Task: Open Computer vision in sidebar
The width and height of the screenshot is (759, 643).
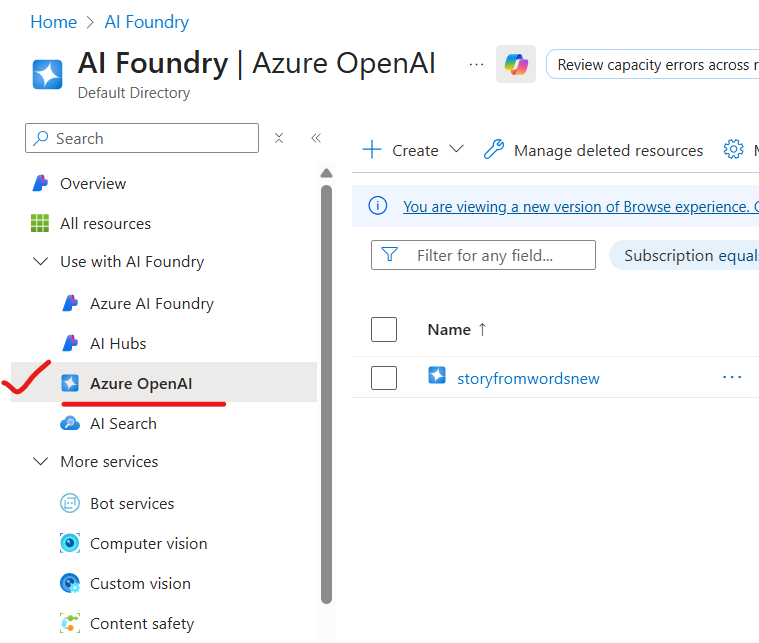Action: (x=149, y=544)
